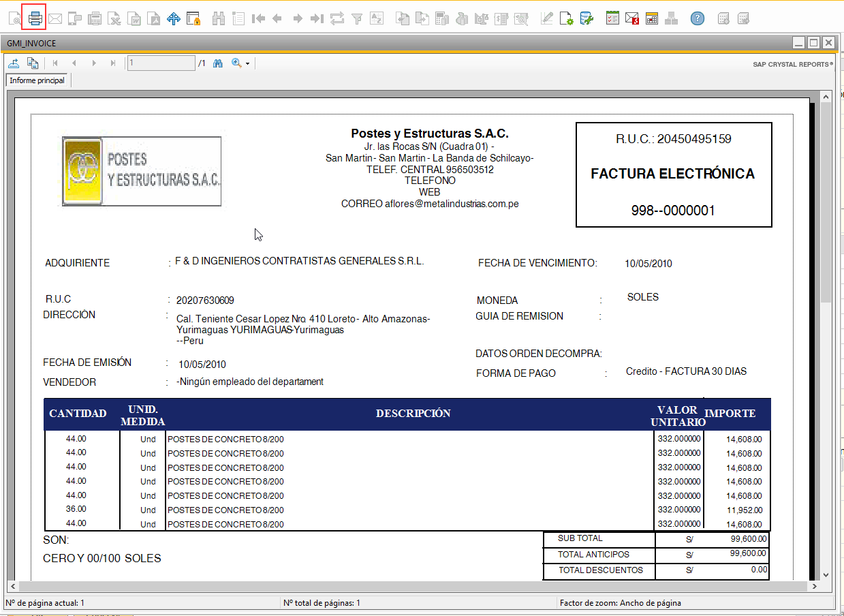This screenshot has width=844, height=616.
Task: Click the Copy icon in Crystal viewer toolbar
Action: point(33,63)
